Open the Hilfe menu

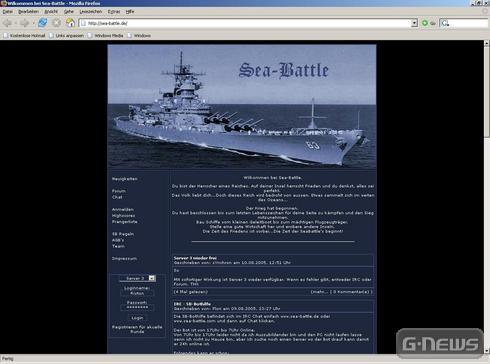[x=130, y=11]
